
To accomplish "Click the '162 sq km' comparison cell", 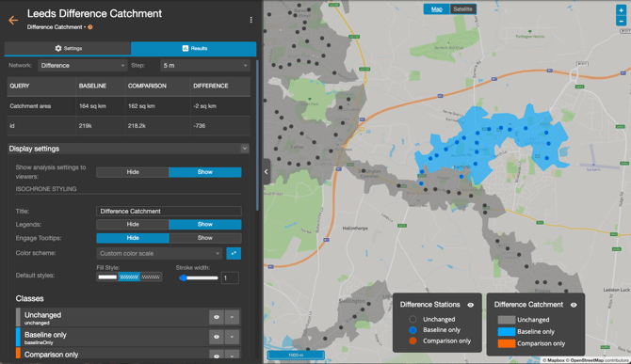I will 141,106.
